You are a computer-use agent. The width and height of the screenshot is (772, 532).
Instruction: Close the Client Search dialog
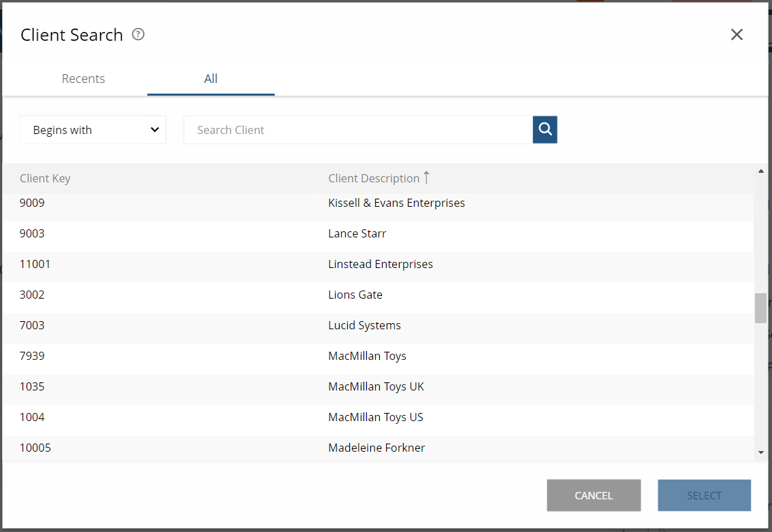click(x=737, y=34)
